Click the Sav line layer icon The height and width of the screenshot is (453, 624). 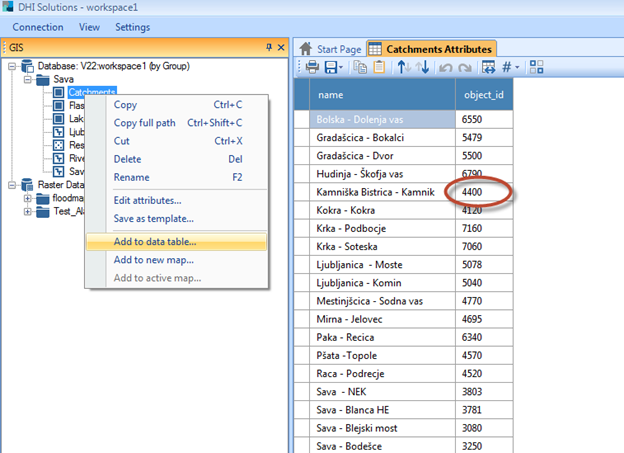click(x=58, y=171)
